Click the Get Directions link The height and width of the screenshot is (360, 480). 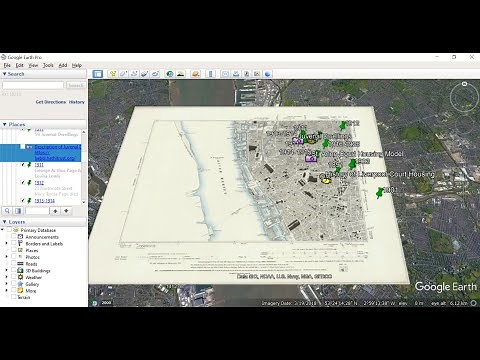pos(51,102)
